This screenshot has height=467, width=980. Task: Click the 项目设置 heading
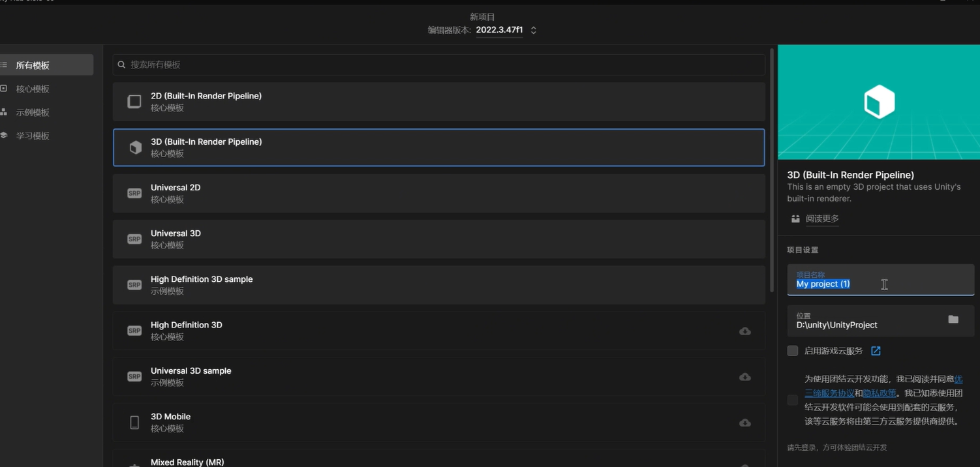coord(803,250)
